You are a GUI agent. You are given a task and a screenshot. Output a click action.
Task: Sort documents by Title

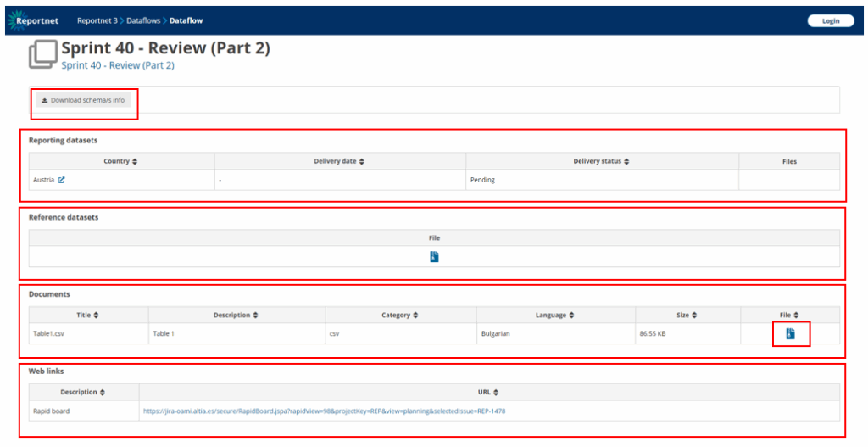tap(96, 316)
